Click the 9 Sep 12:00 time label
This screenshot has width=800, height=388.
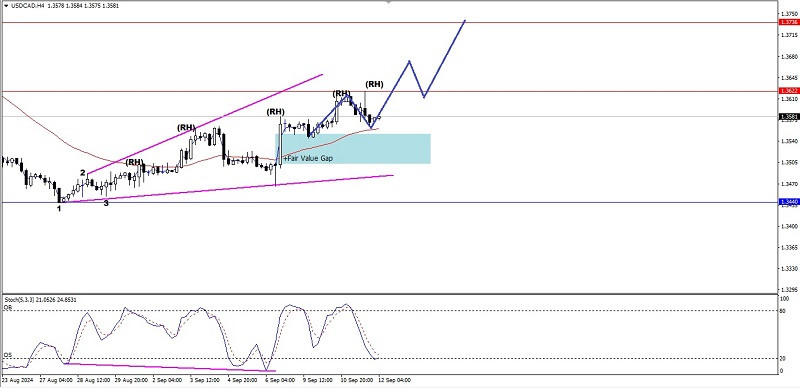point(318,380)
